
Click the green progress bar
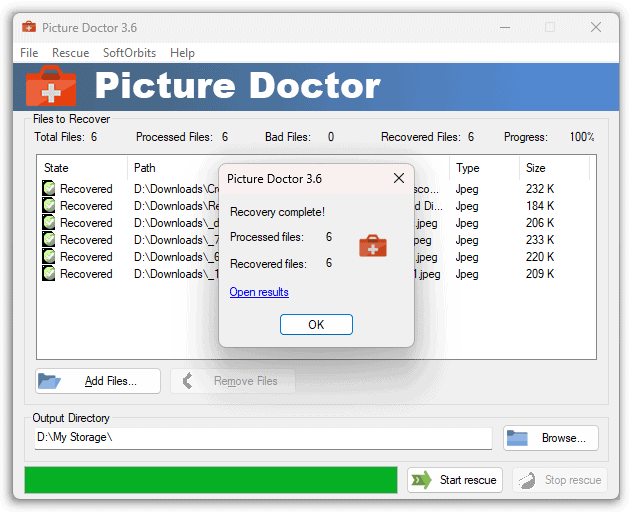click(x=211, y=480)
